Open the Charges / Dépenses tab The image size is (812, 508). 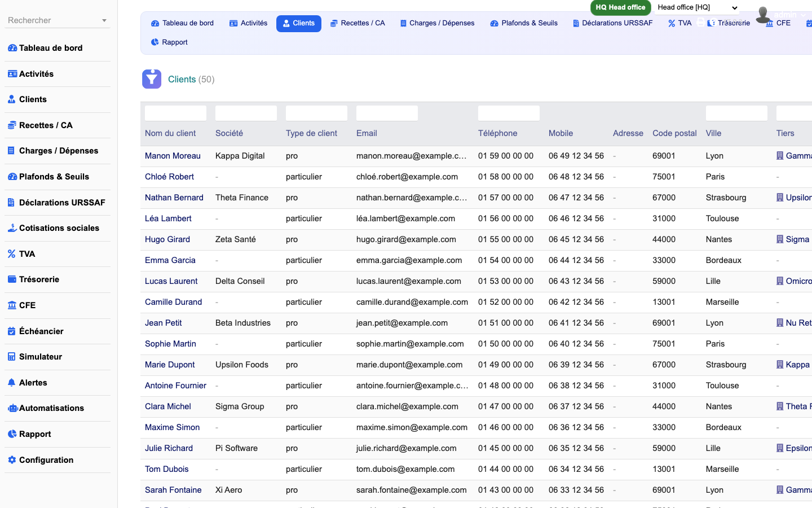[x=437, y=23]
